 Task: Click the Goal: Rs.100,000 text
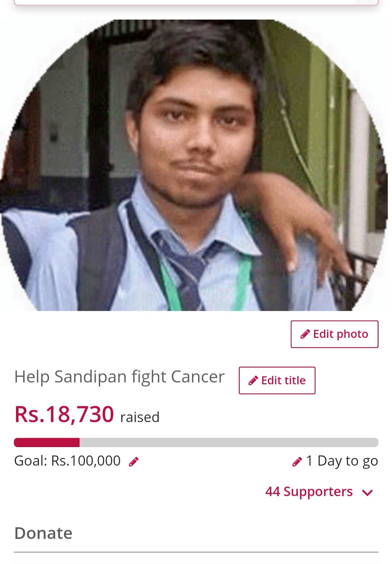pyautogui.click(x=67, y=461)
